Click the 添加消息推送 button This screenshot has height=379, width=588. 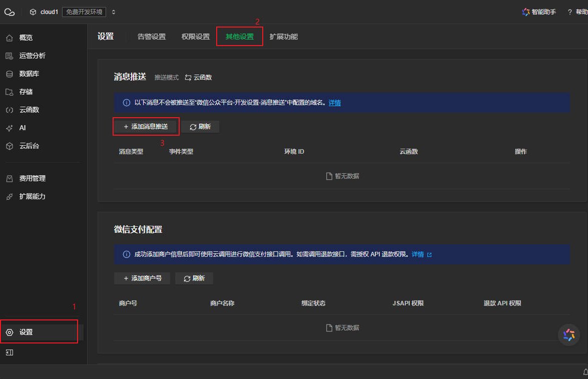coord(146,127)
